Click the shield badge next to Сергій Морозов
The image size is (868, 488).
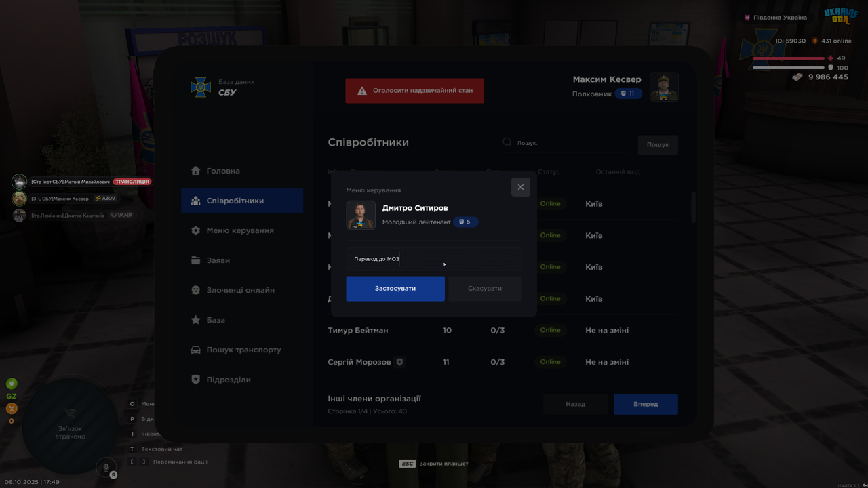400,362
